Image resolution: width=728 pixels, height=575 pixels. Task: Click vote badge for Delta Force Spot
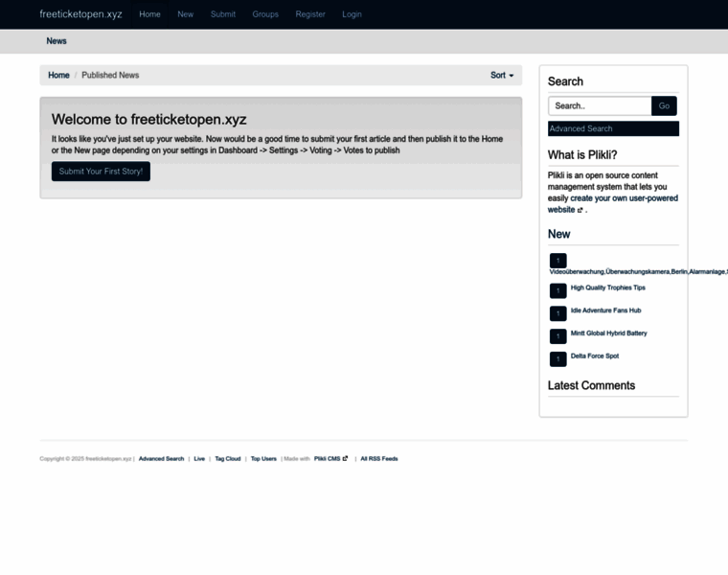tap(558, 359)
